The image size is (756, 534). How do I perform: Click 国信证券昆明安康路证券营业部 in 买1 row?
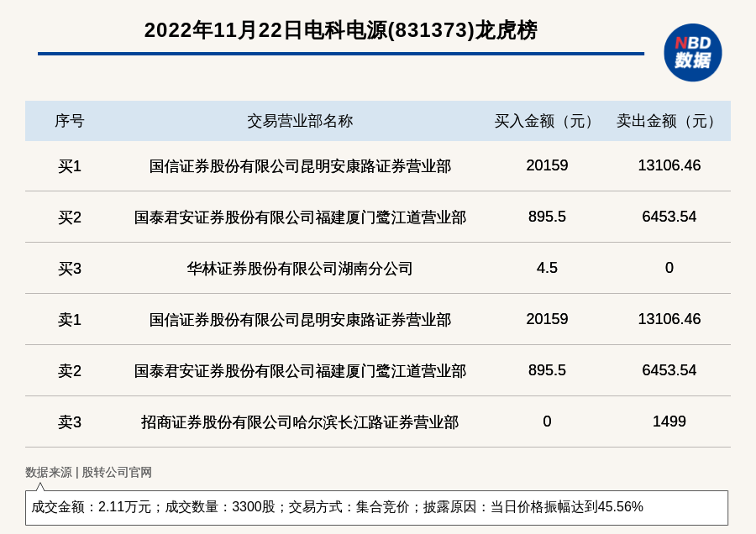pos(300,166)
